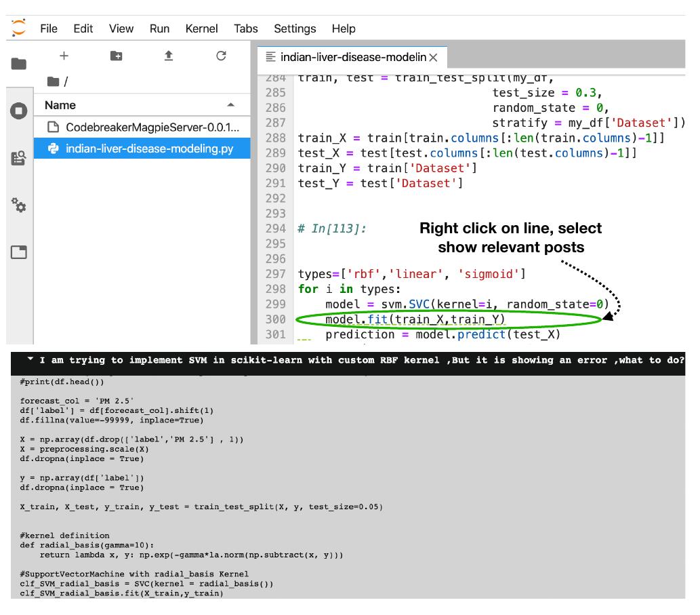
Task: Collapse the SVM custom RBF kernel post
Action: pyautogui.click(x=30, y=359)
